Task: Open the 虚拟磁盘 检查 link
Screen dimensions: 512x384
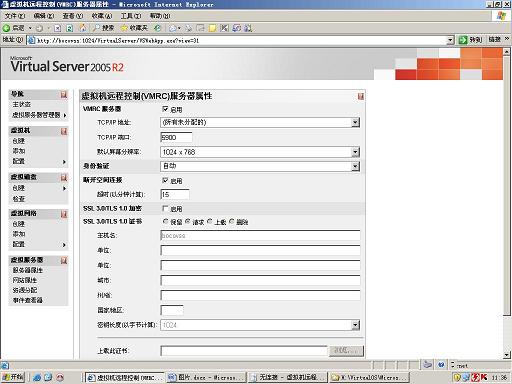Action: tap(19, 199)
